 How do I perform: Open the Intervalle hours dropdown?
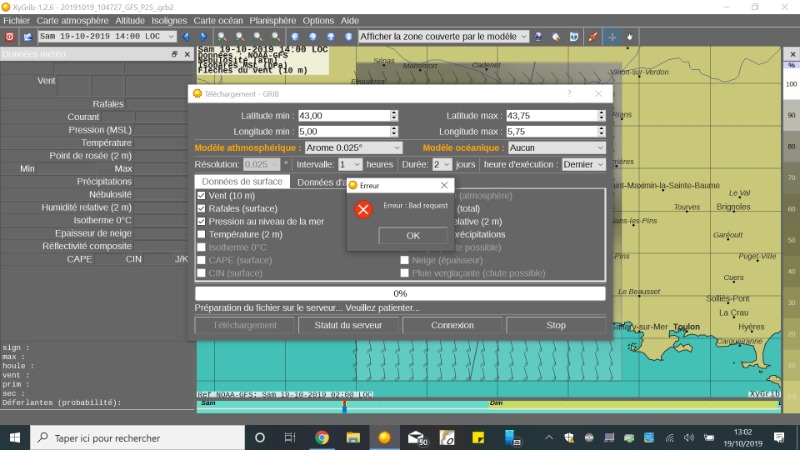pos(350,164)
